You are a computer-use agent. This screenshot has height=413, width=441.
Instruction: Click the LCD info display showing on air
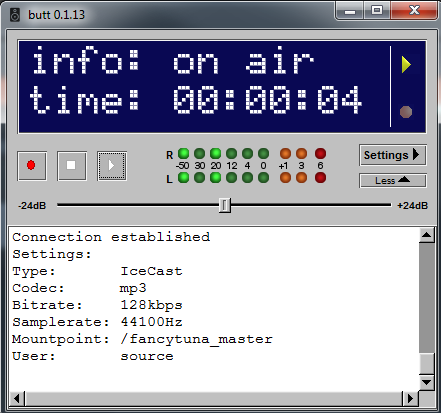pos(204,87)
